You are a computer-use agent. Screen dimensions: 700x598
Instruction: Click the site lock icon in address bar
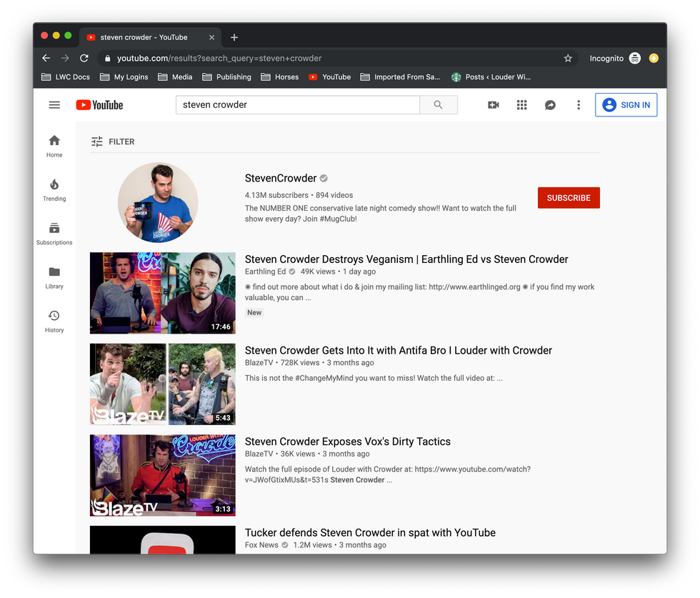coord(108,58)
